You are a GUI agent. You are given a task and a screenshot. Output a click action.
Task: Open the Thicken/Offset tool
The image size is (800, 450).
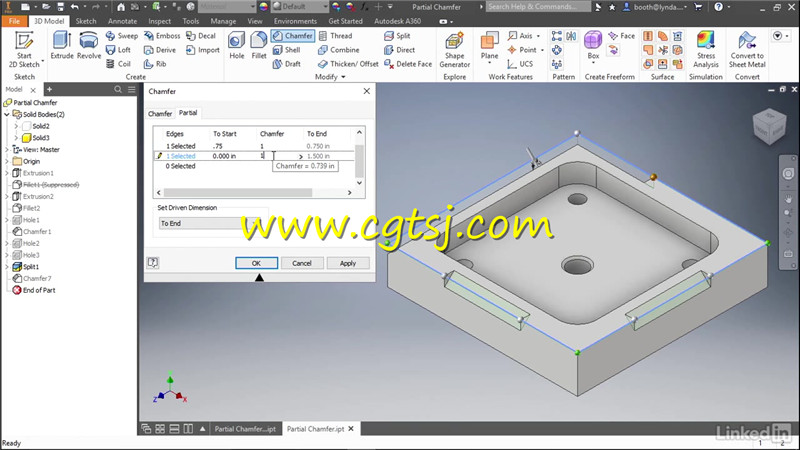[348, 64]
